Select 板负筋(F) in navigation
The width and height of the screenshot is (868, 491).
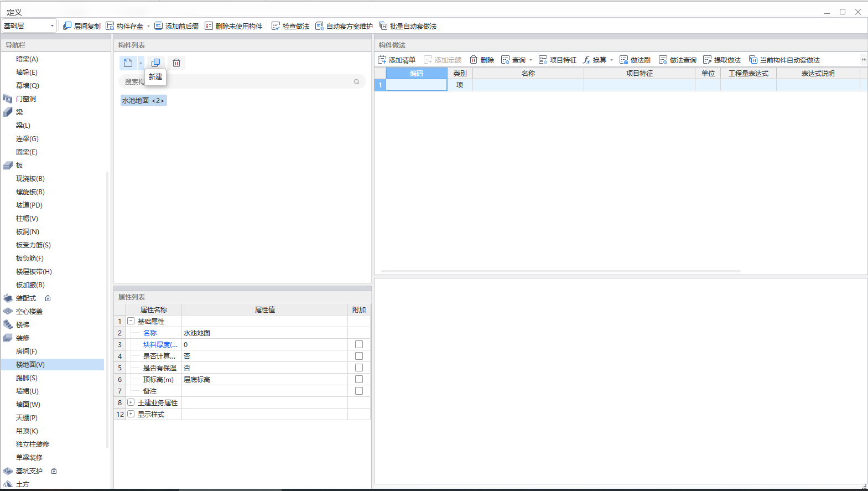(x=30, y=258)
